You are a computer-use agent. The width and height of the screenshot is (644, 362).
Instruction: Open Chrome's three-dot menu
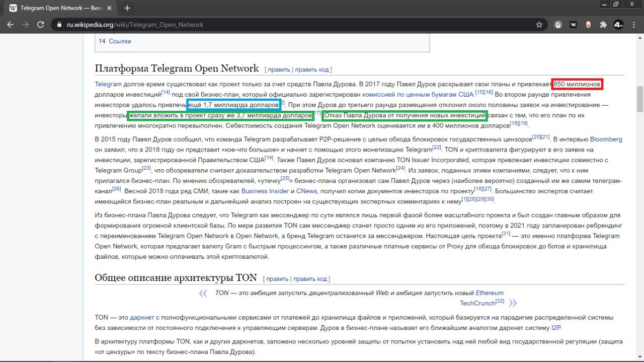pyautogui.click(x=633, y=24)
